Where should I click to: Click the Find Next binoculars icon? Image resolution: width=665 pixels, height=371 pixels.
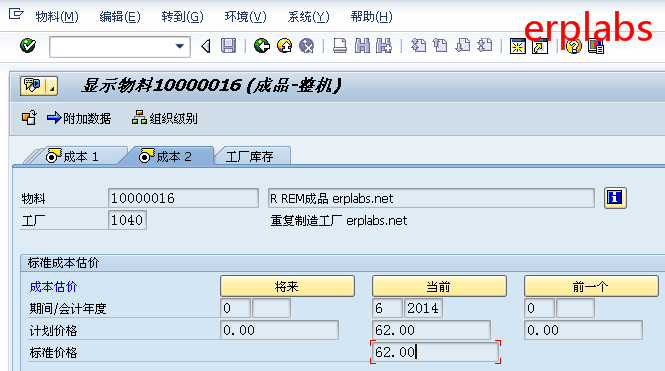click(384, 46)
